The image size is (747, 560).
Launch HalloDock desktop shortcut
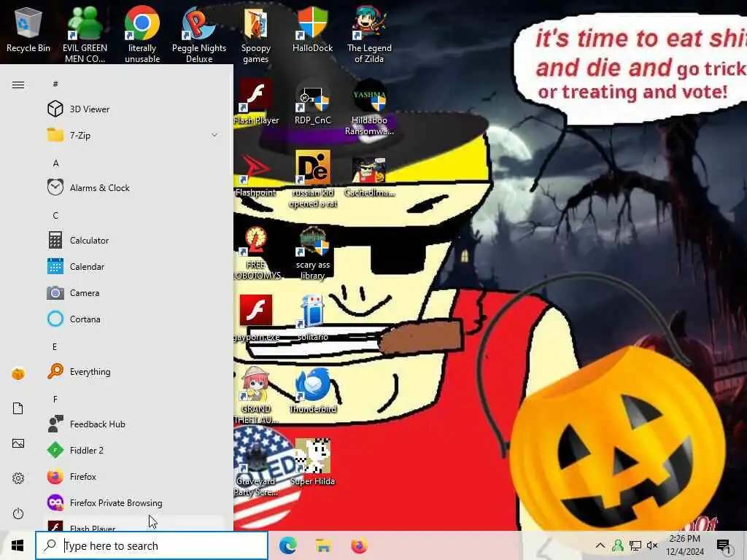coord(312,29)
